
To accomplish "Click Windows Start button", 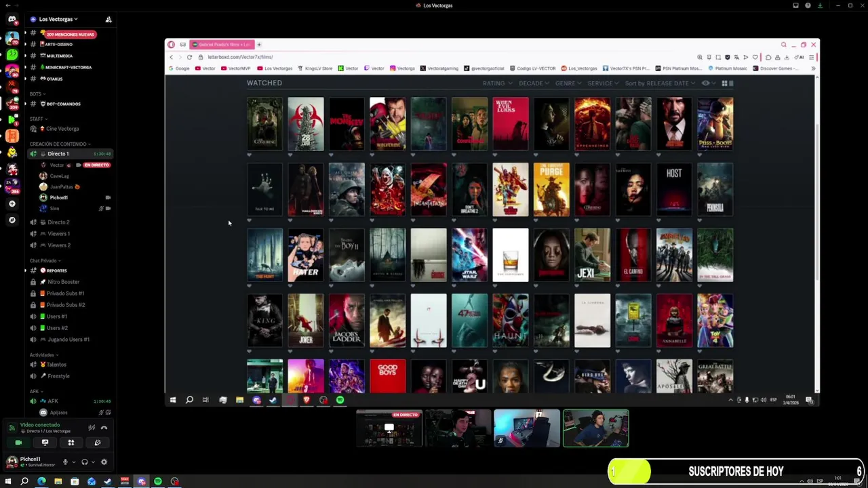I will [x=8, y=481].
